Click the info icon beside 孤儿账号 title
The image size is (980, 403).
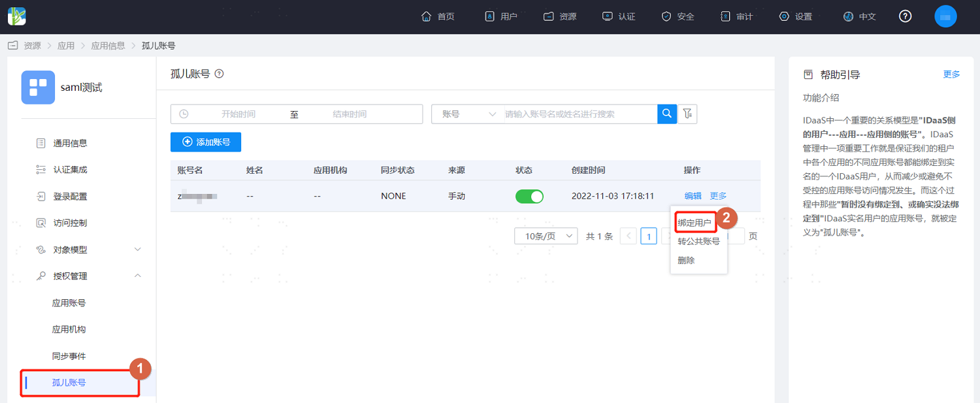219,74
